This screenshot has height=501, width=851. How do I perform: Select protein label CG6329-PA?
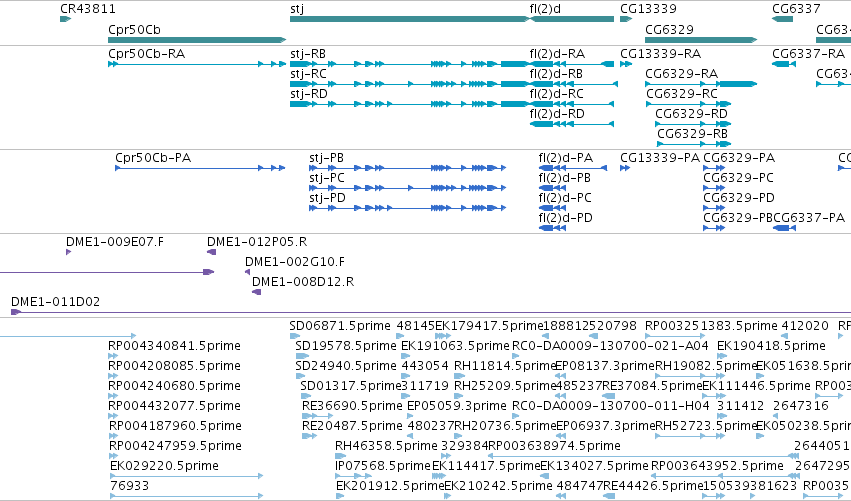click(739, 158)
